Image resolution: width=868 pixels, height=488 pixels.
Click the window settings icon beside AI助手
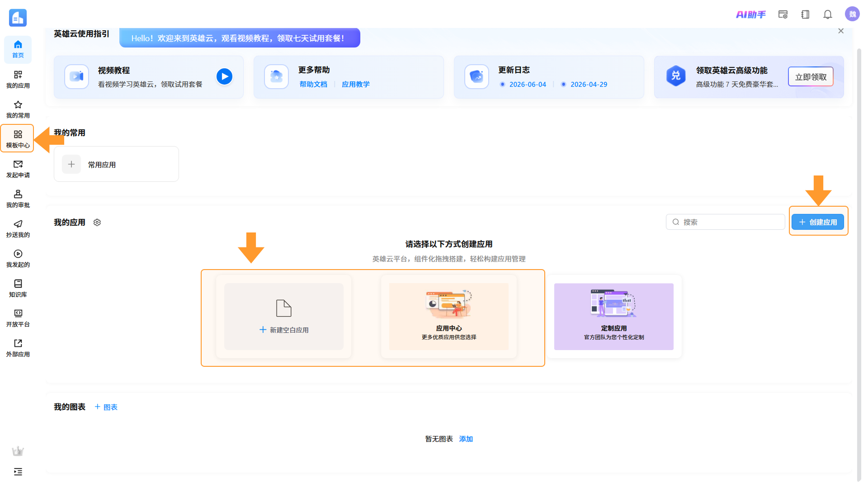click(783, 14)
